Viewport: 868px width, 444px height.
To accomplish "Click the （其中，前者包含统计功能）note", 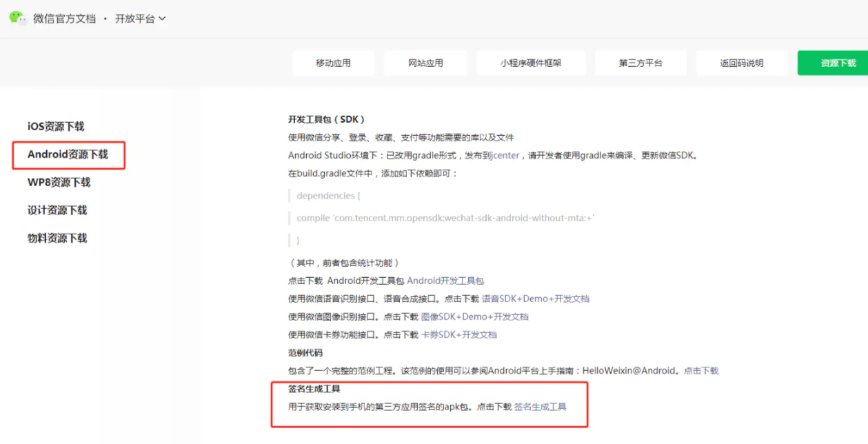I will coord(344,263).
